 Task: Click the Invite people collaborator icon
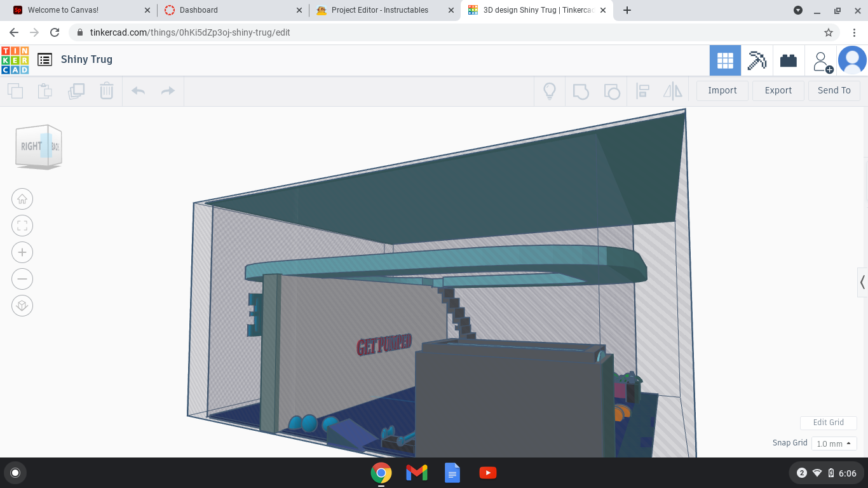[822, 59]
